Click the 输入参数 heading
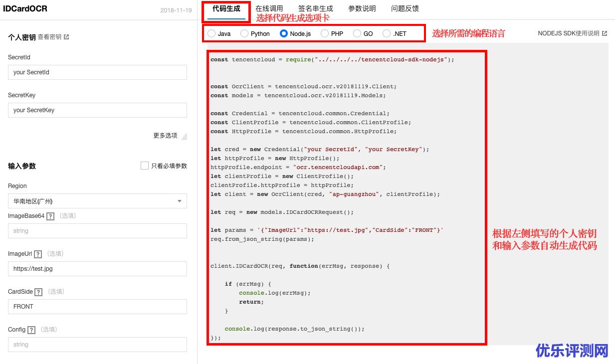The height and width of the screenshot is (364, 615). point(22,166)
